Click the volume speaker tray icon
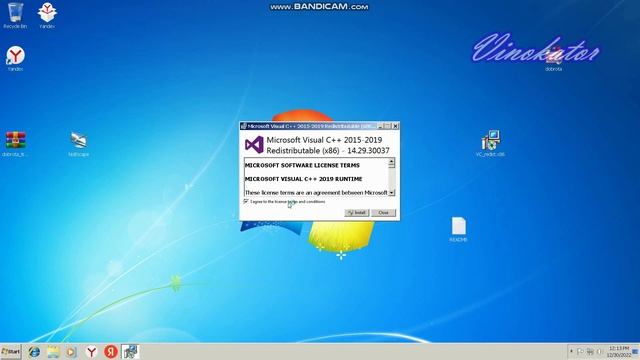The image size is (640, 360). click(599, 351)
